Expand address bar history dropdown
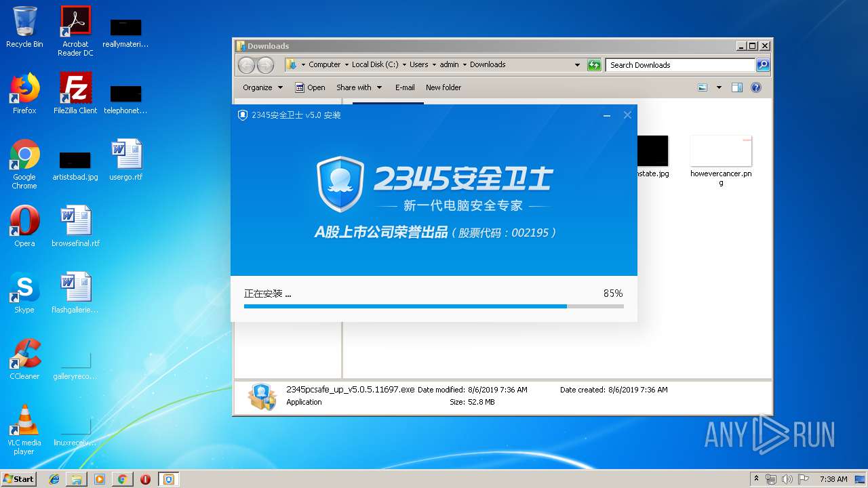 click(577, 65)
